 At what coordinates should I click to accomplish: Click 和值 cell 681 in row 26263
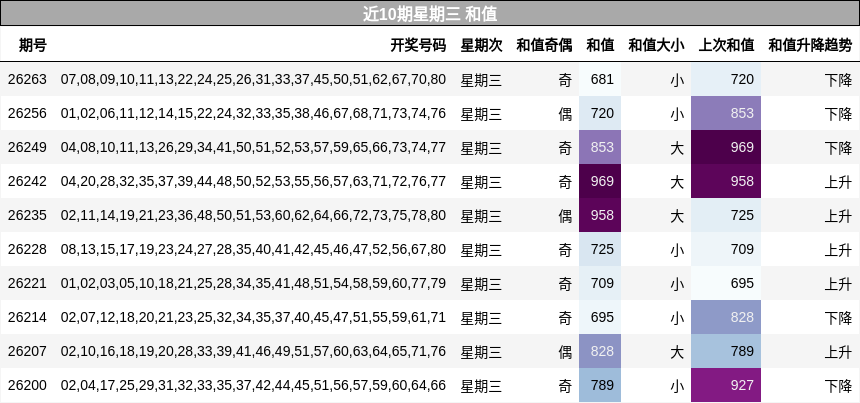[x=600, y=80]
